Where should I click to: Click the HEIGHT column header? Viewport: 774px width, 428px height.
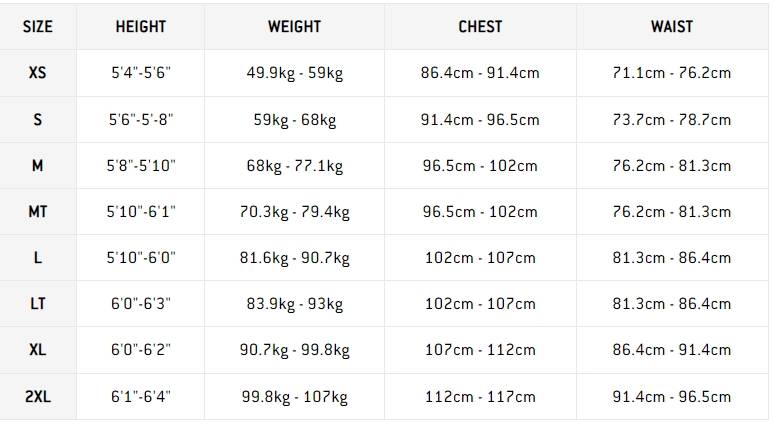(x=141, y=27)
